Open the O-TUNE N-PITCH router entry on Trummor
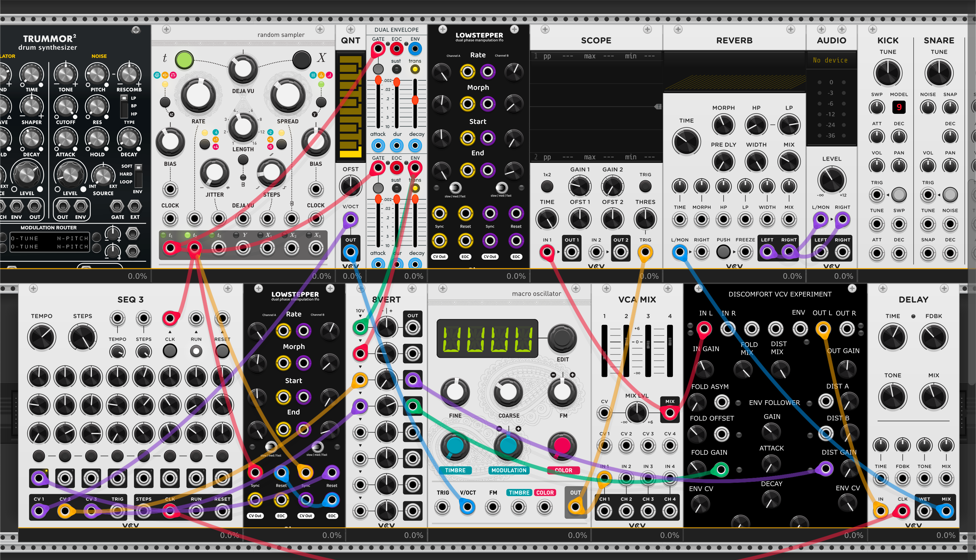Screen dimensions: 976x560 tap(49, 238)
